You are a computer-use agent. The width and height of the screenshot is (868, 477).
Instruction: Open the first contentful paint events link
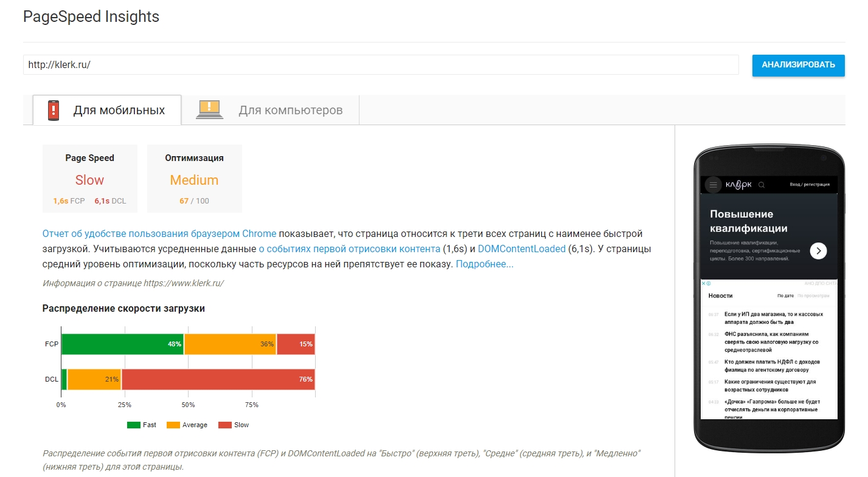[x=350, y=249]
